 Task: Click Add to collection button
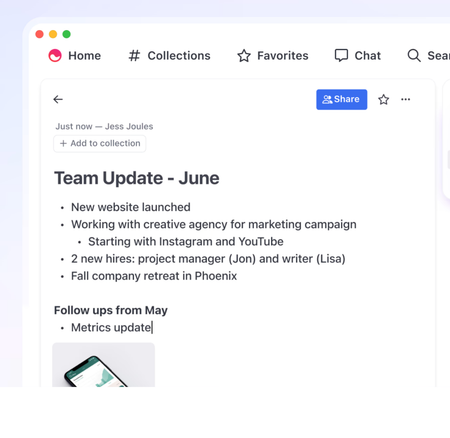pos(100,143)
